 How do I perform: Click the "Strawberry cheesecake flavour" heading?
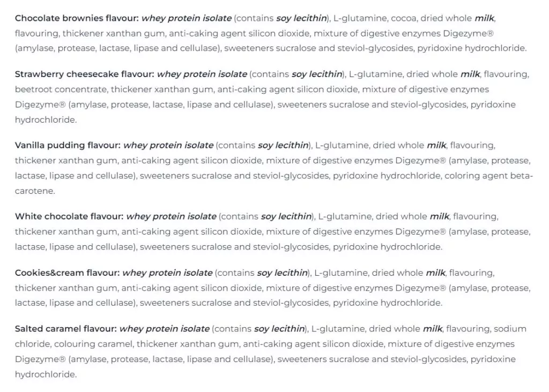pyautogui.click(x=85, y=74)
